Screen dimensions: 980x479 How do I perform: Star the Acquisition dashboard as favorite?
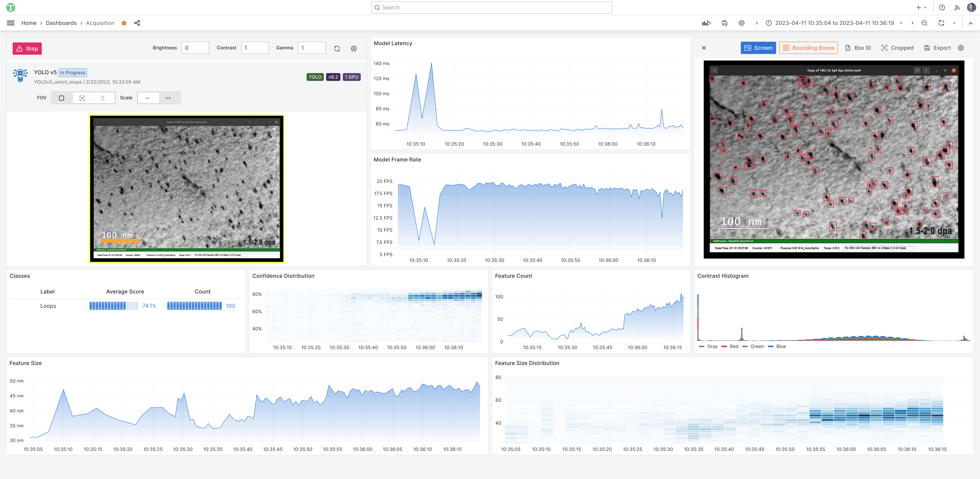tap(124, 23)
